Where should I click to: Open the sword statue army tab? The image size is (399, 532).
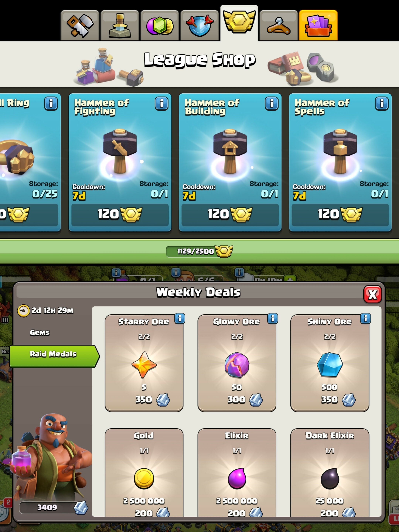120,25
